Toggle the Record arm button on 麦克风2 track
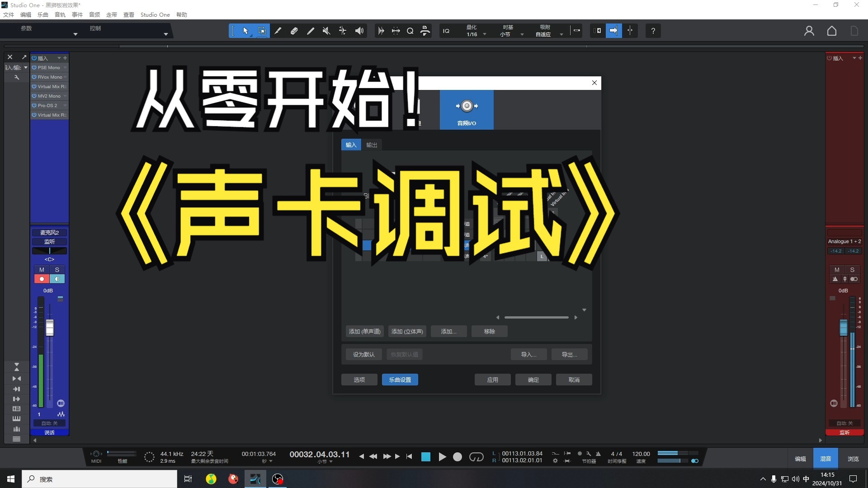868x488 pixels. pyautogui.click(x=41, y=279)
